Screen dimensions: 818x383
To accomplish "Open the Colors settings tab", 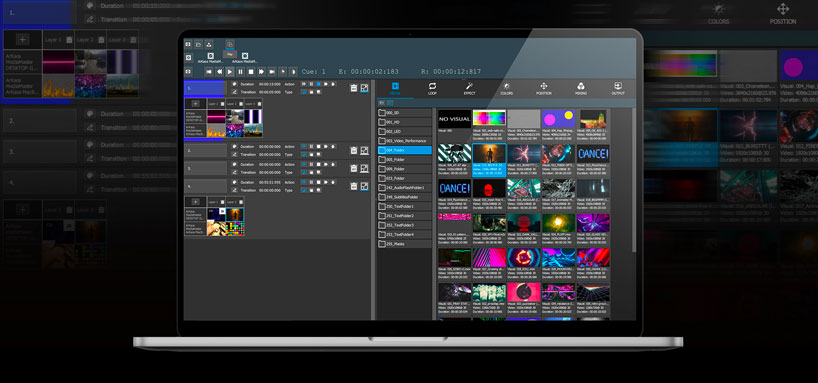I will pos(507,88).
